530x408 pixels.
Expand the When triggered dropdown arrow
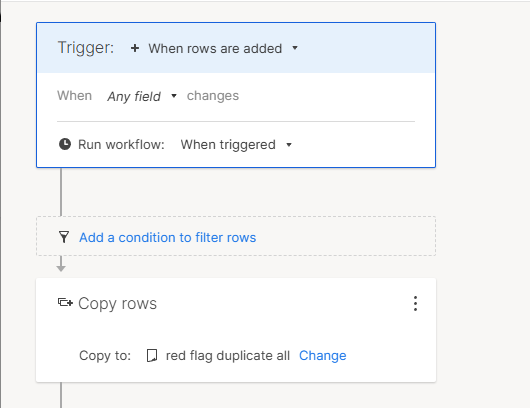[x=289, y=145]
